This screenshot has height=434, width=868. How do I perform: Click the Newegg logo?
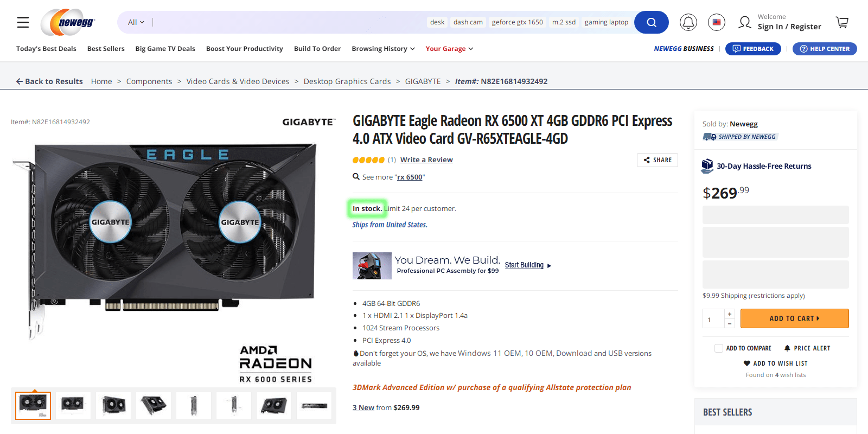[68, 22]
